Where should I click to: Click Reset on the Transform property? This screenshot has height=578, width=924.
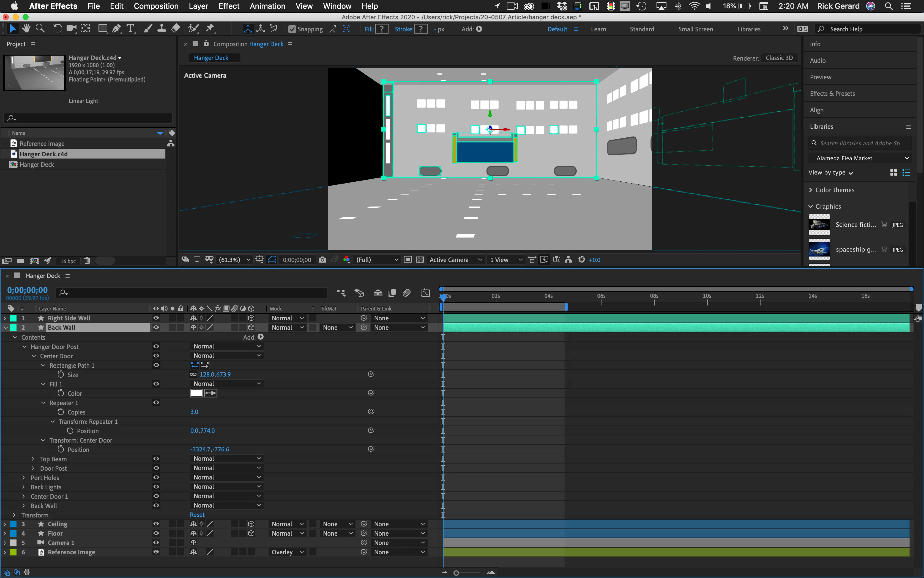point(197,515)
